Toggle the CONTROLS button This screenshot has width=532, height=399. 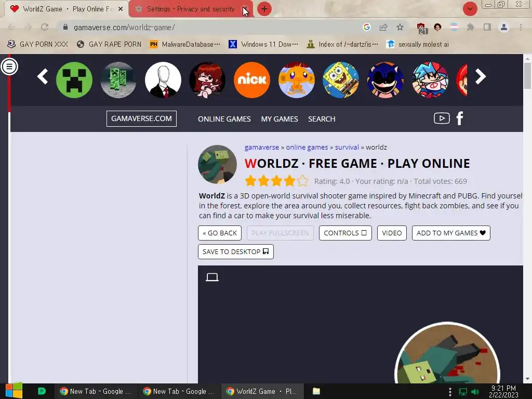click(x=345, y=233)
